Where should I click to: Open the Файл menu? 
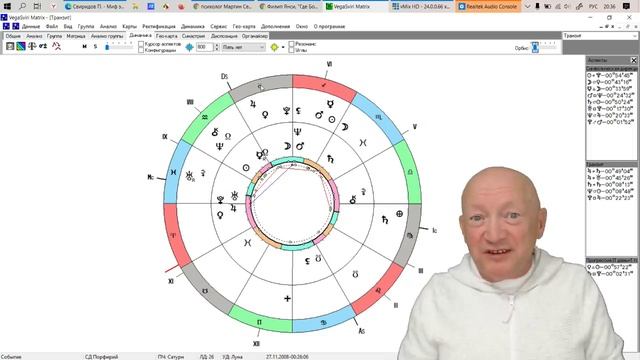[x=52, y=27]
